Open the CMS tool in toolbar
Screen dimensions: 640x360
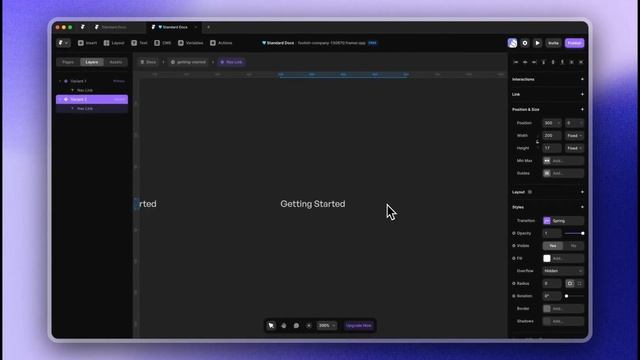163,43
